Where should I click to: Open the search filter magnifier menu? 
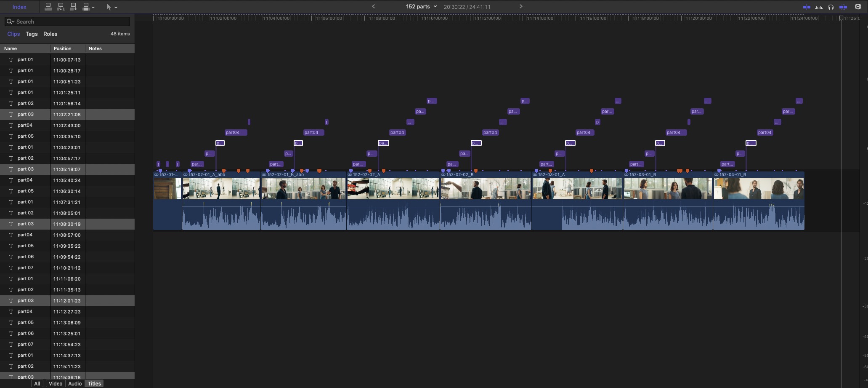[10, 21]
